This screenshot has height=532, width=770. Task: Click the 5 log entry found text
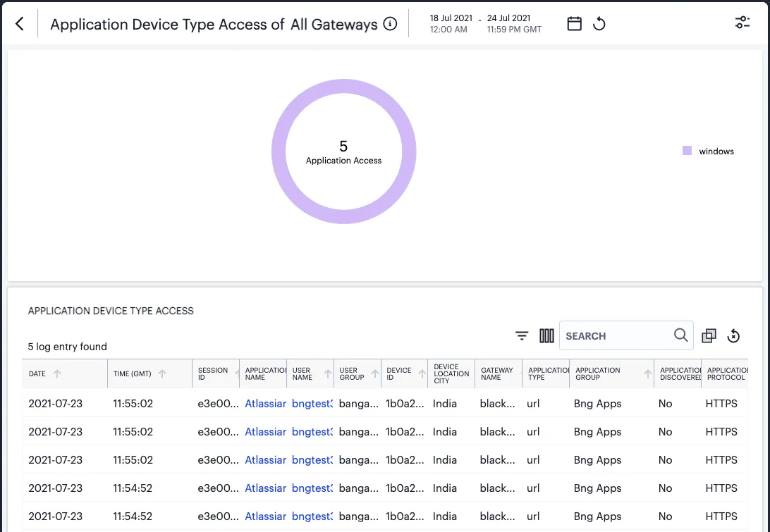[x=67, y=347]
